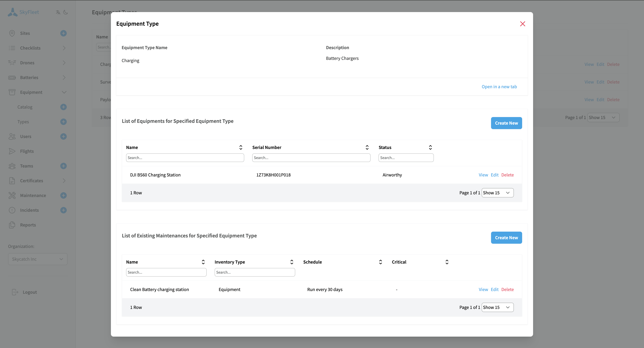Sort equipments by Status column

pyautogui.click(x=430, y=147)
